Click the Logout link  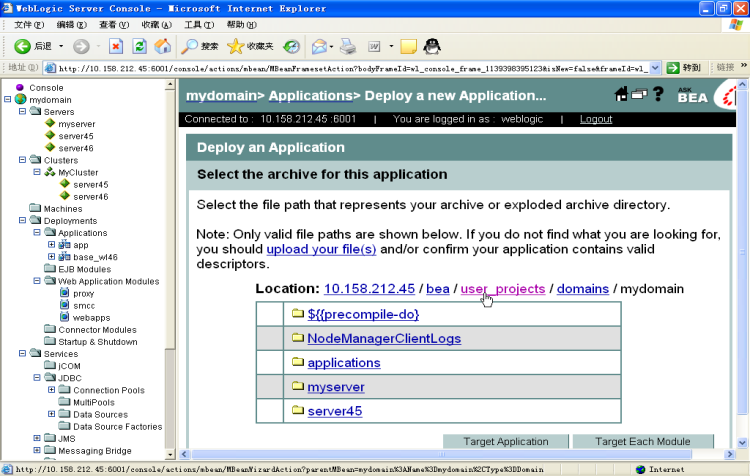point(596,119)
